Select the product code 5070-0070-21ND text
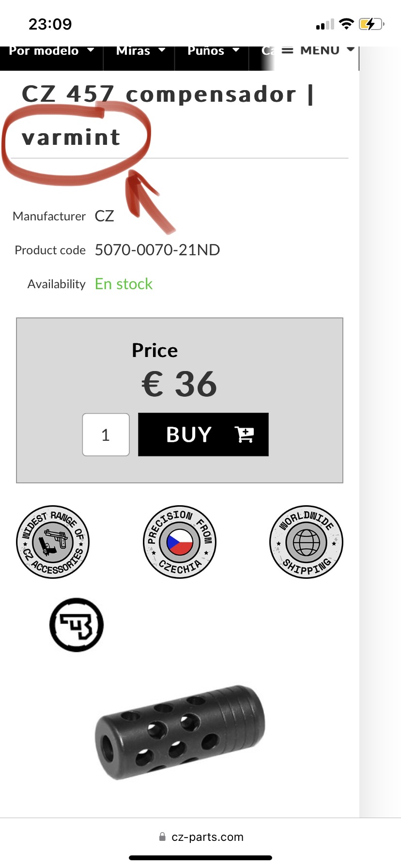 157,250
